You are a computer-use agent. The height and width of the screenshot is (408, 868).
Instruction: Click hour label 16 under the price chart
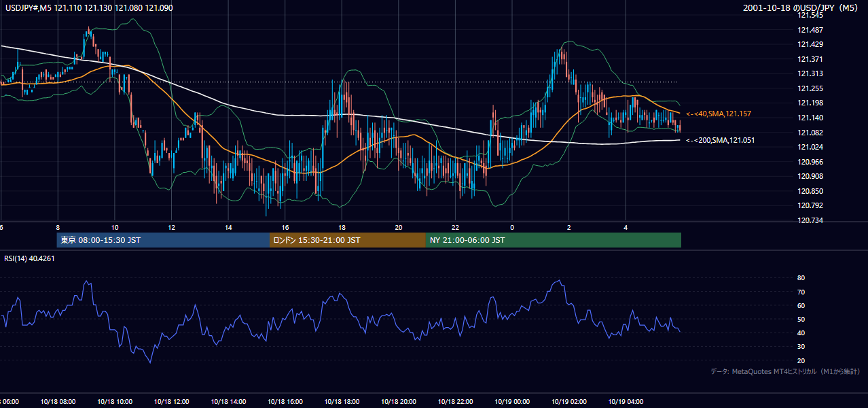(285, 227)
